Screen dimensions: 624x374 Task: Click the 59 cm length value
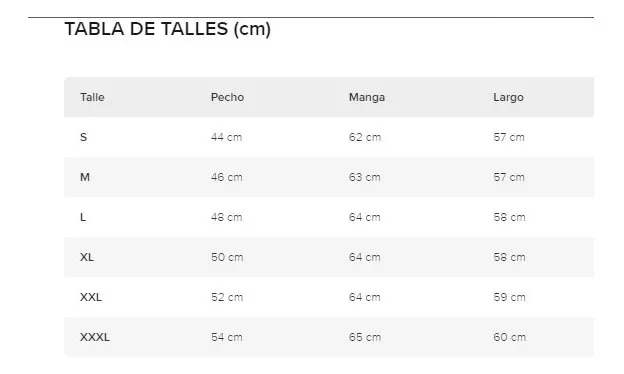click(509, 297)
